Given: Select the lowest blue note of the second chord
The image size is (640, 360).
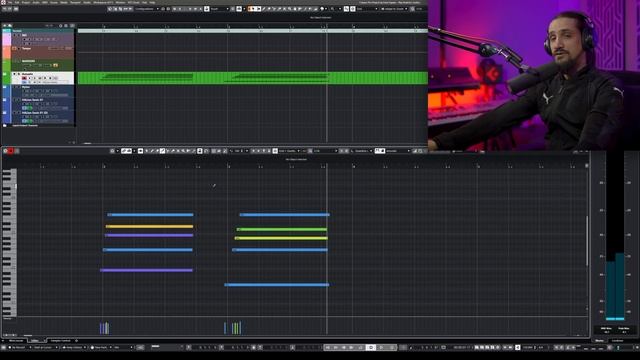Looking at the screenshot, I should coord(277,284).
